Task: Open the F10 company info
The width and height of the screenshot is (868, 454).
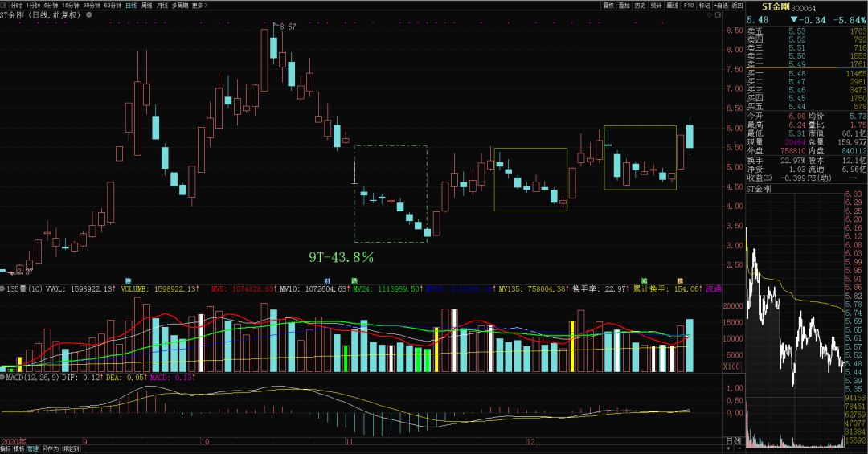Action: (689, 6)
